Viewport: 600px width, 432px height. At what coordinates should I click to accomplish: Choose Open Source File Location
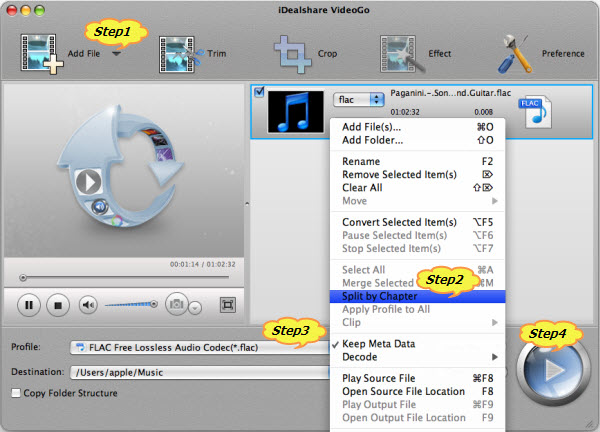pyautogui.click(x=417, y=391)
